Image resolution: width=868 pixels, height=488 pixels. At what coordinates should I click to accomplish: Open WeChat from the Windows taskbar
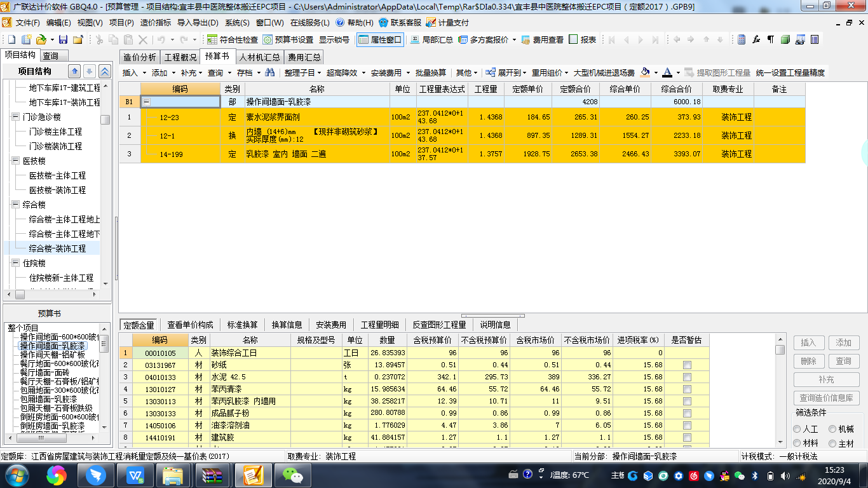[x=293, y=474]
